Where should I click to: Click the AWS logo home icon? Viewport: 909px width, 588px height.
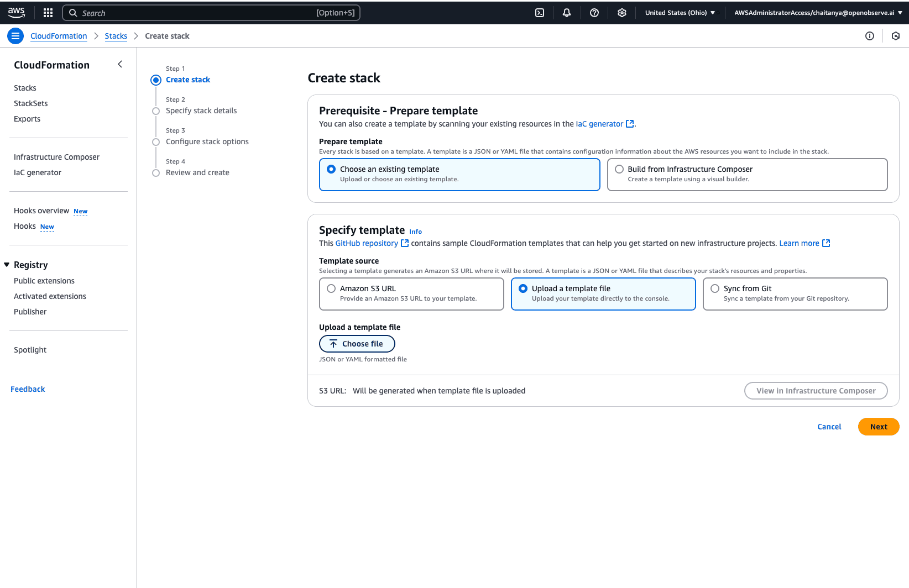point(17,12)
